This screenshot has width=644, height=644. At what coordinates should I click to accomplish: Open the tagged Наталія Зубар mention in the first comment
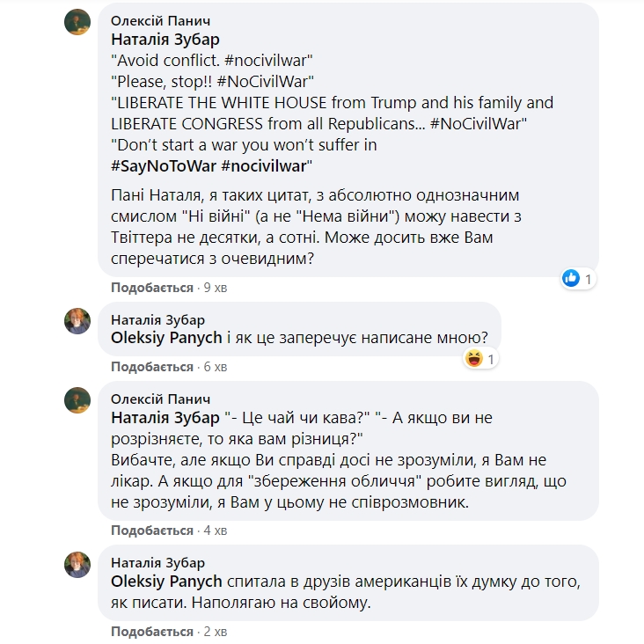[x=165, y=40]
